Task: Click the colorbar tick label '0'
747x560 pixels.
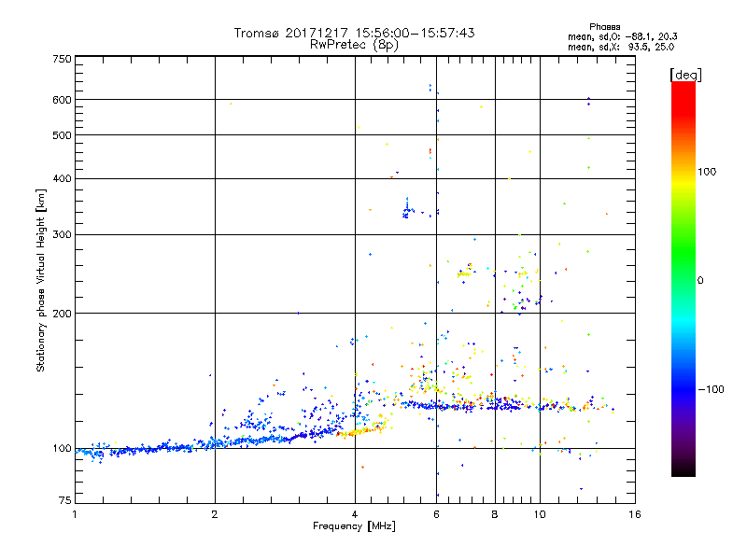Action: 700,281
